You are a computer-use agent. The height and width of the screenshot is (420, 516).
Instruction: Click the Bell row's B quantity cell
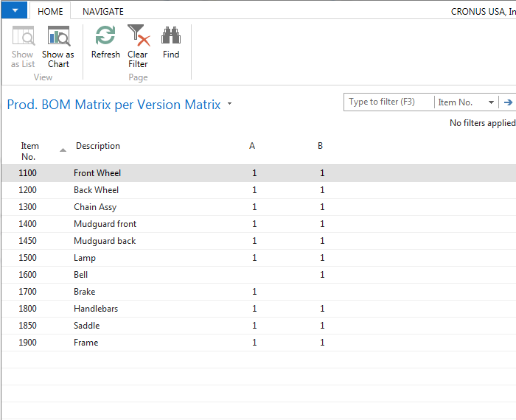pos(322,275)
